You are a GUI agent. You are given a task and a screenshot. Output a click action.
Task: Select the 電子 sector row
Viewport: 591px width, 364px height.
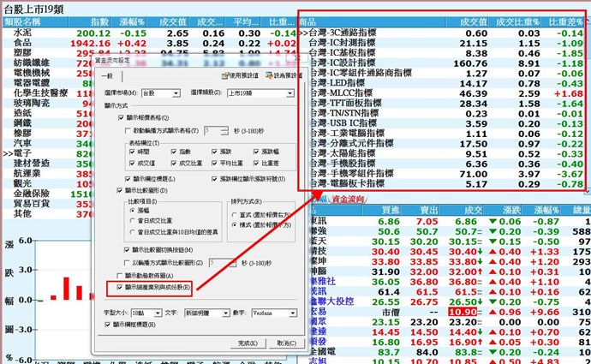point(48,153)
